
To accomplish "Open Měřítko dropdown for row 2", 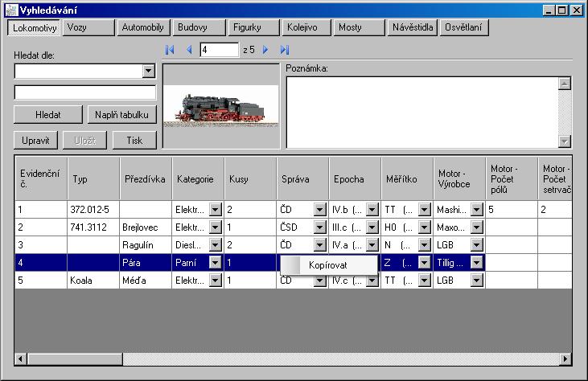I will (424, 227).
